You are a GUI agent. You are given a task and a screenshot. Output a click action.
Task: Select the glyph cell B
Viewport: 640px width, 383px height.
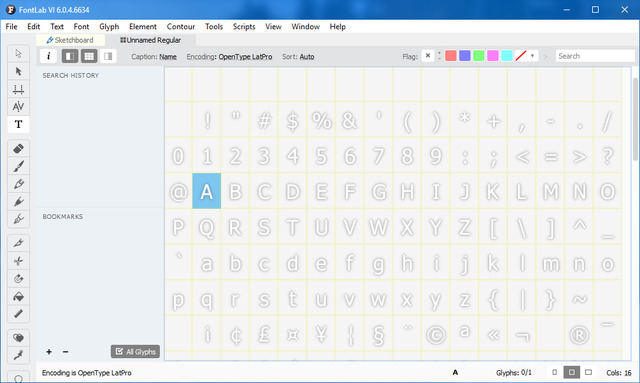[235, 191]
